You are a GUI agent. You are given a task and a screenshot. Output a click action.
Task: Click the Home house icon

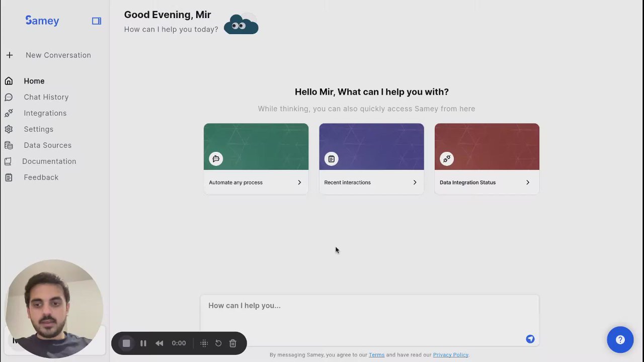point(9,81)
